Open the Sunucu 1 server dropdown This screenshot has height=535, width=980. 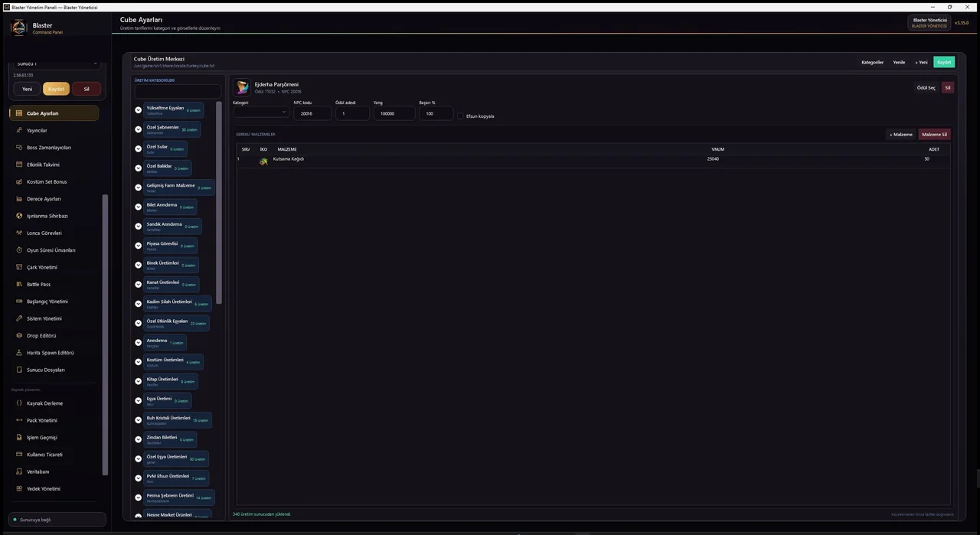point(57,64)
